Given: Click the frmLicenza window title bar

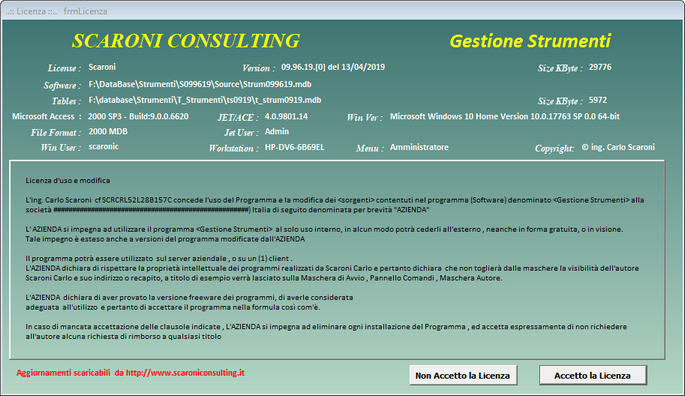Looking at the screenshot, I should (x=342, y=11).
